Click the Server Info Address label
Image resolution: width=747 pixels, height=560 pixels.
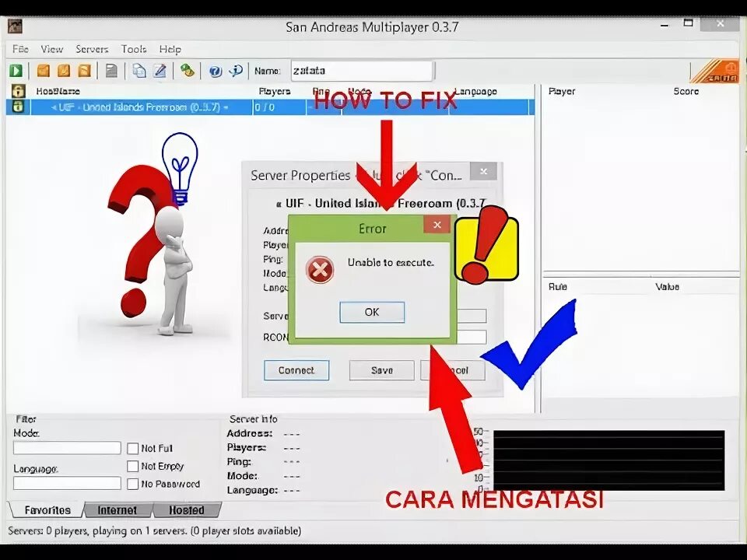pos(250,433)
